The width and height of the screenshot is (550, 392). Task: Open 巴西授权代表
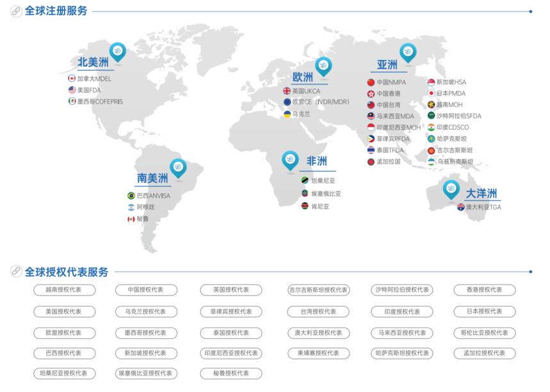point(65,354)
